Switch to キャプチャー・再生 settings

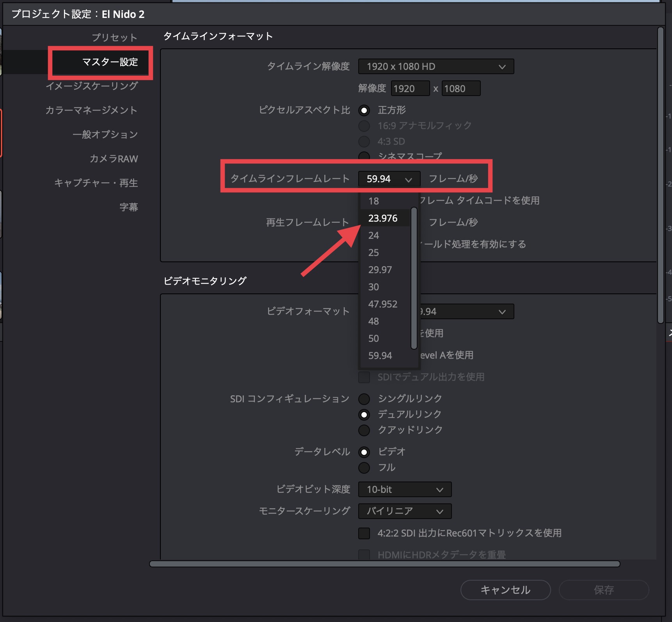pos(96,183)
